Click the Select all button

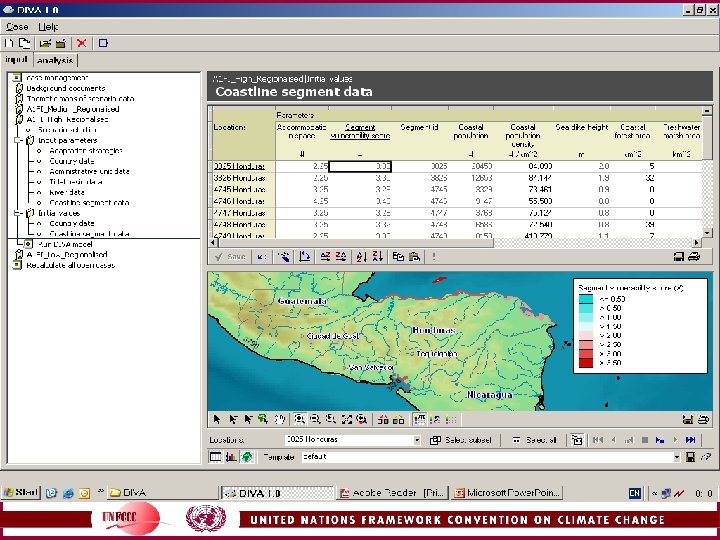[x=533, y=440]
